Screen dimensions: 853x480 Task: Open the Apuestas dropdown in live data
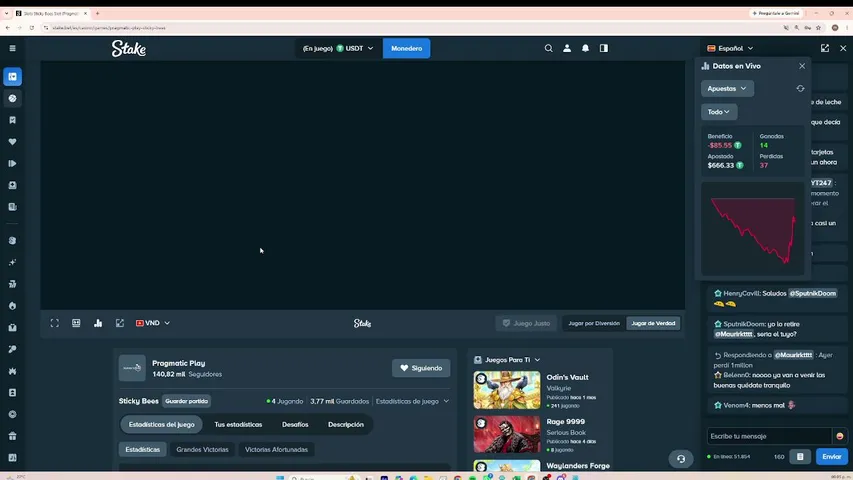(727, 88)
